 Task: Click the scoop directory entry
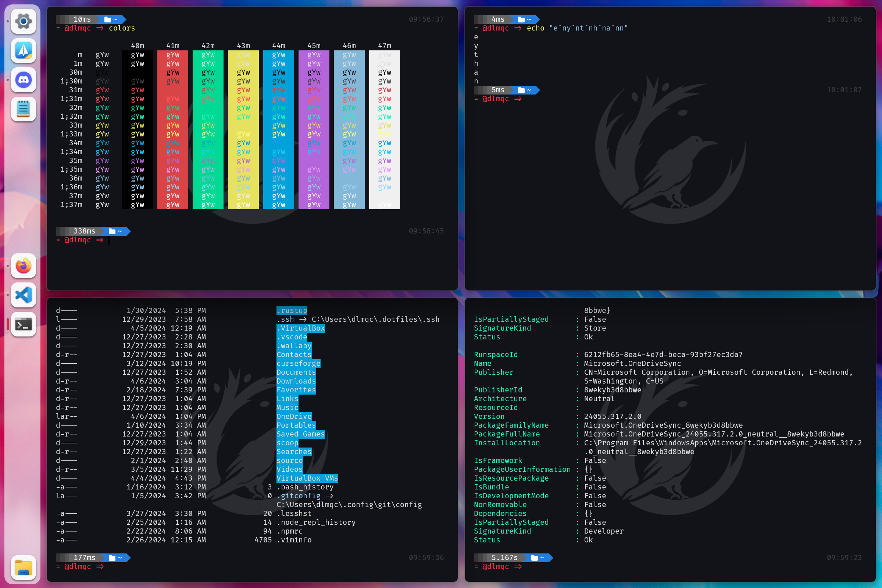288,443
